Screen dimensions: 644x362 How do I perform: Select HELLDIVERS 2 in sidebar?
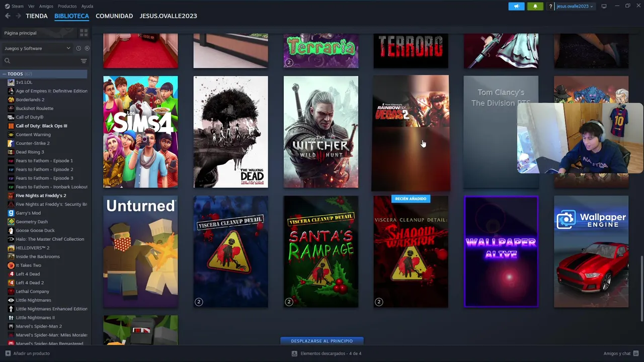(x=32, y=248)
